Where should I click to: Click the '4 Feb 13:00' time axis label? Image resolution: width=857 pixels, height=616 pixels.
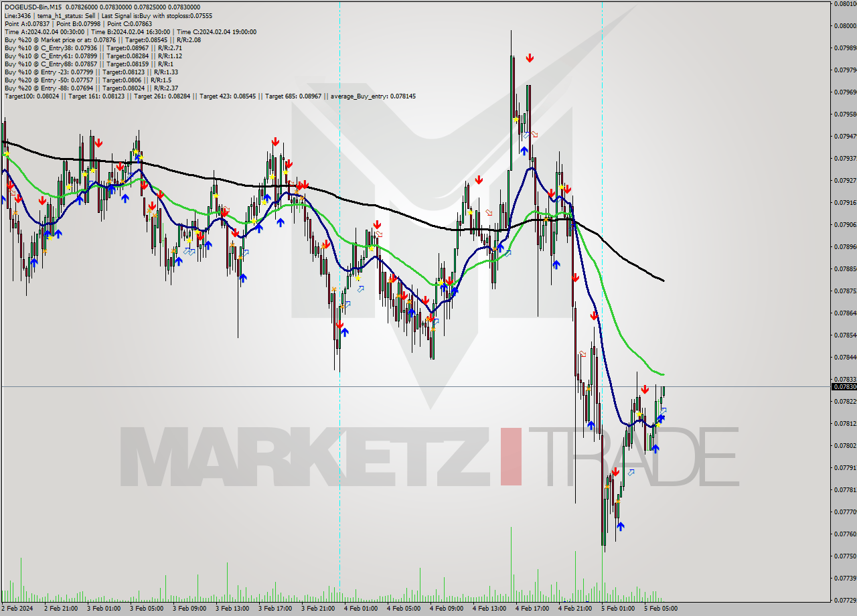(489, 609)
